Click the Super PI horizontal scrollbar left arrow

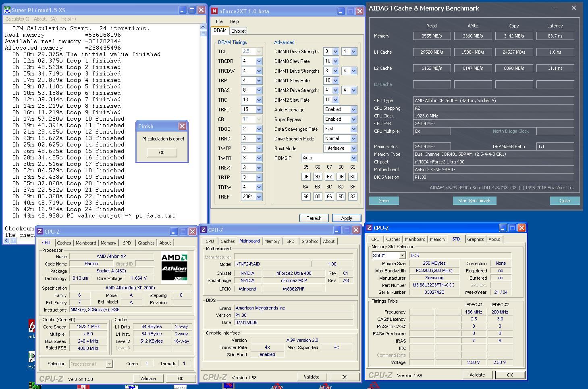click(x=6, y=241)
